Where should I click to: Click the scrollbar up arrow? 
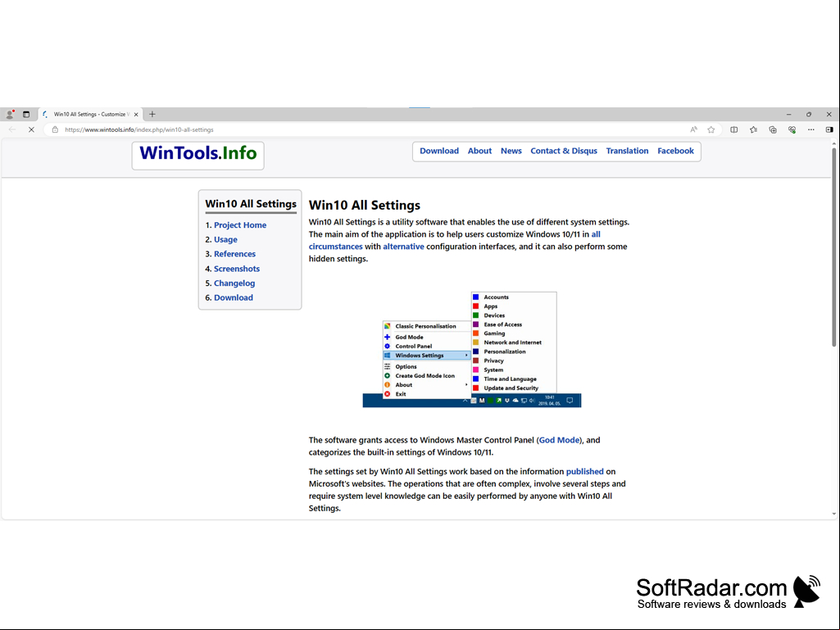(x=834, y=143)
